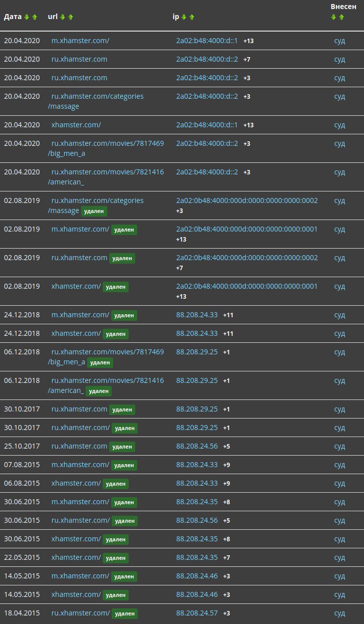This screenshot has width=364, height=624.
Task: Click the date cell 25.10.2017
Action: (22, 447)
